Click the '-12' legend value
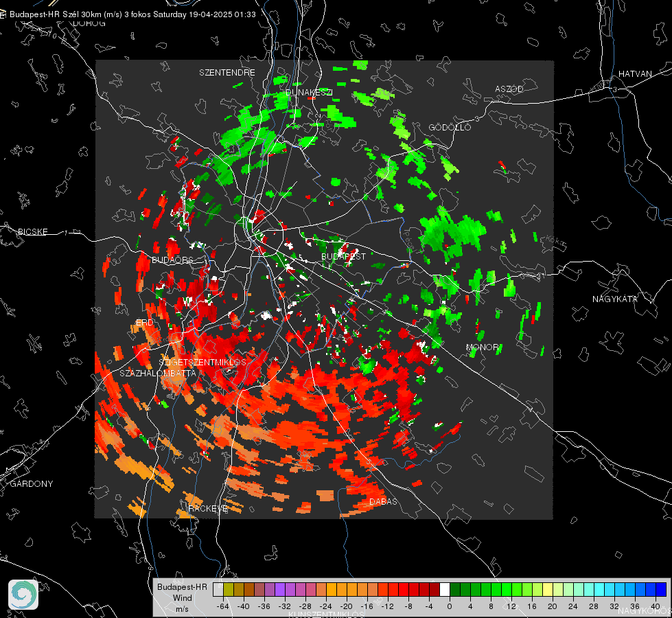Image resolution: width=672 pixels, height=618 pixels. [387, 606]
